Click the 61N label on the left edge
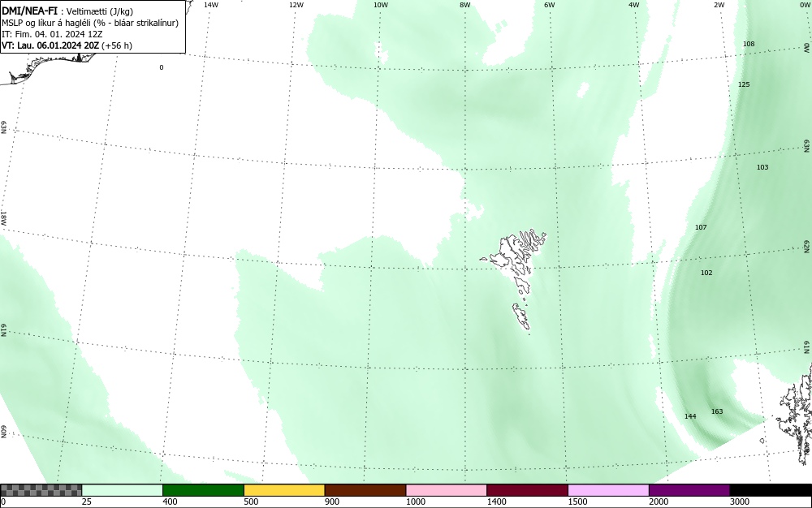This screenshot has height=508, width=812. coord(3,330)
